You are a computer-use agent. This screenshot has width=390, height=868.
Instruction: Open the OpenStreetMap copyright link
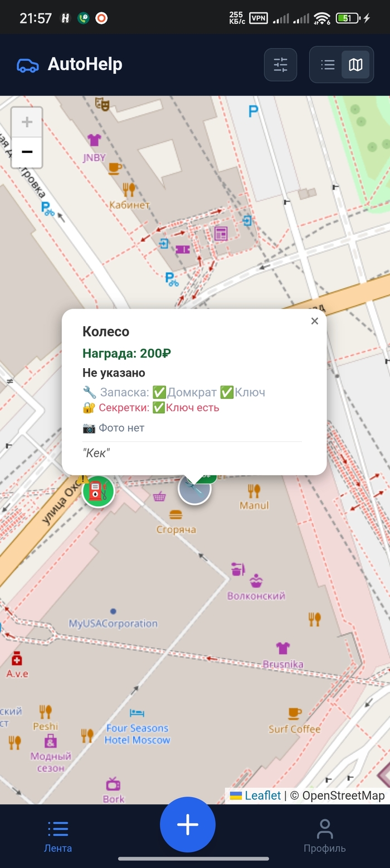(343, 795)
